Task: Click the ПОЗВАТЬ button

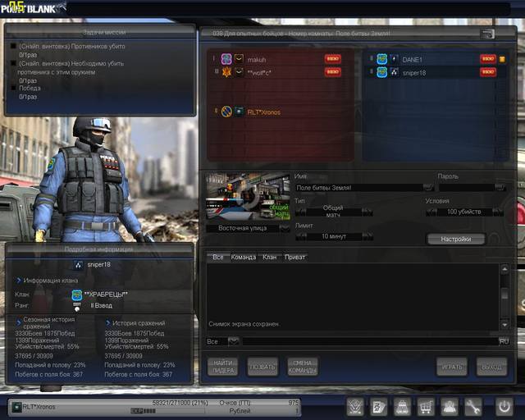Action: [262, 367]
